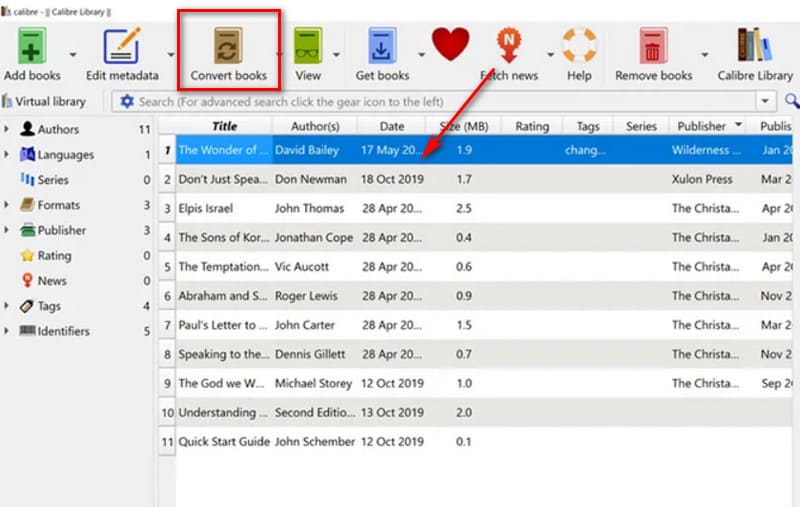Click row number 10 header
The height and width of the screenshot is (507, 800).
tap(167, 412)
